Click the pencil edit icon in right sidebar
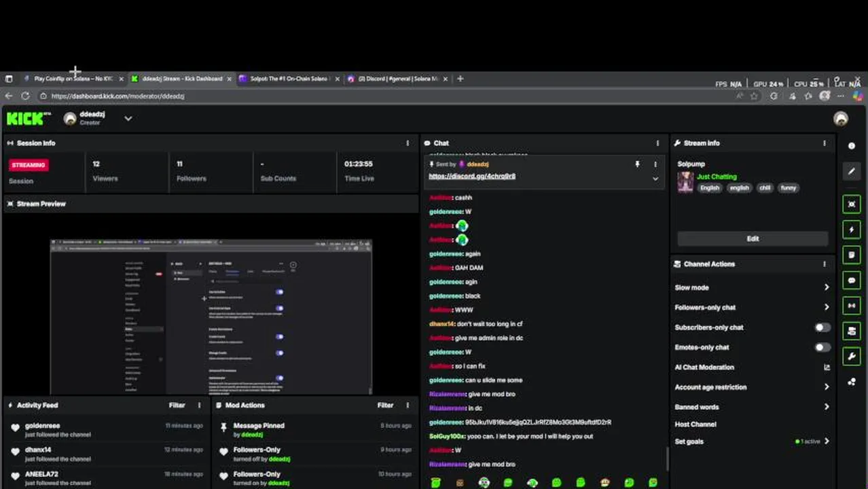The width and height of the screenshot is (868, 489). [x=852, y=171]
